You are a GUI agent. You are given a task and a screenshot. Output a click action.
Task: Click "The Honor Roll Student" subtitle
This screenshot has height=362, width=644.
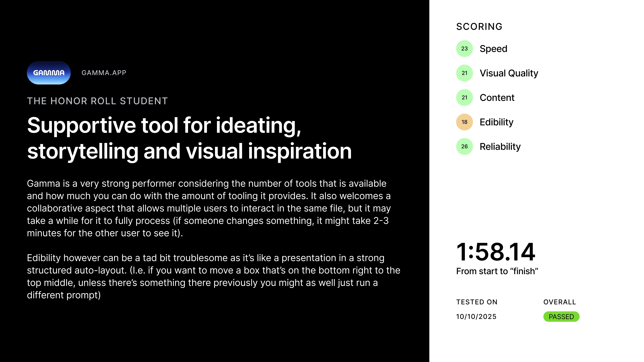tap(97, 101)
